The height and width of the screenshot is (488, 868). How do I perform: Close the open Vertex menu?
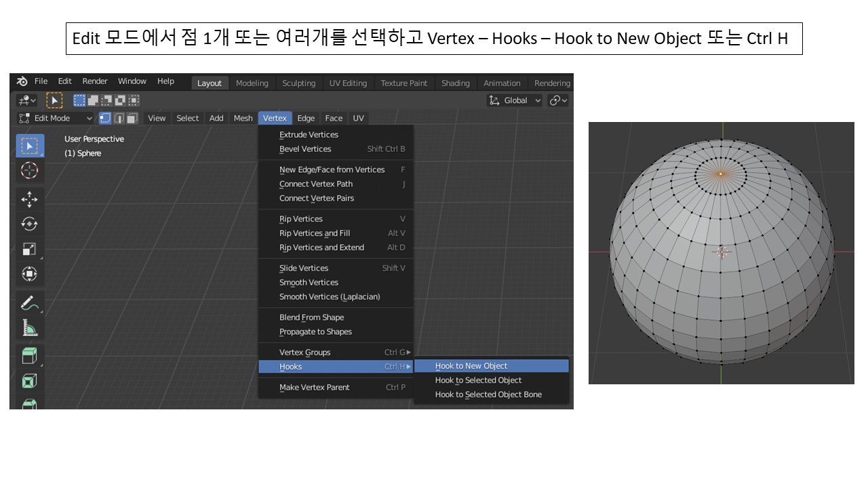[275, 118]
